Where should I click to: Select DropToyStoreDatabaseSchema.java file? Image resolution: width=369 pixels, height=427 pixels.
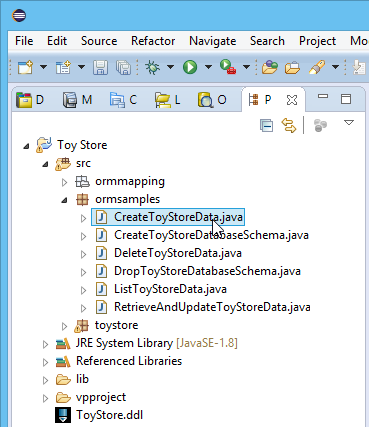point(207,271)
